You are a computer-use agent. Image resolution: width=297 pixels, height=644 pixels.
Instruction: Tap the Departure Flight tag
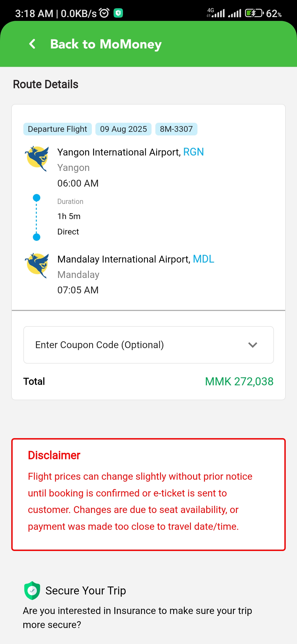57,129
